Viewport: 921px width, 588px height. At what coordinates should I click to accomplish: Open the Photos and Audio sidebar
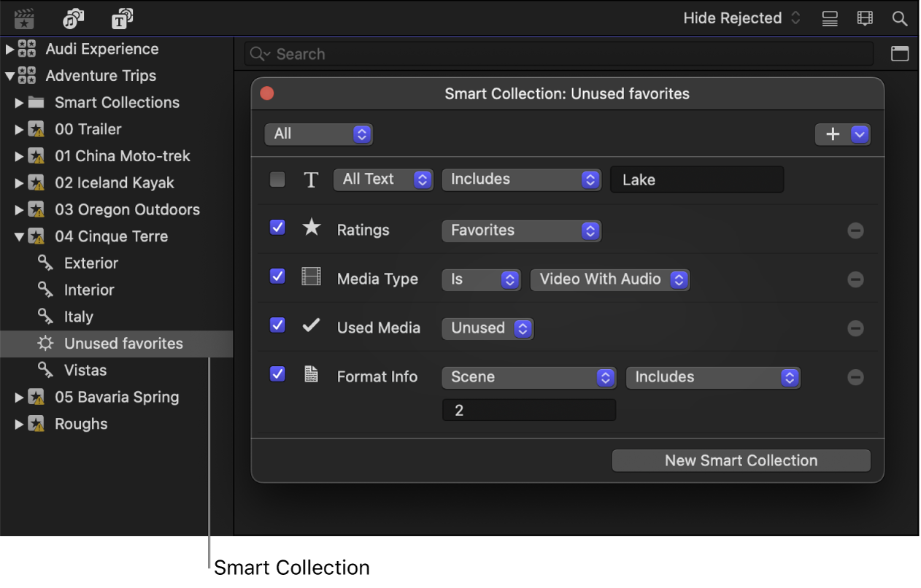coord(72,18)
